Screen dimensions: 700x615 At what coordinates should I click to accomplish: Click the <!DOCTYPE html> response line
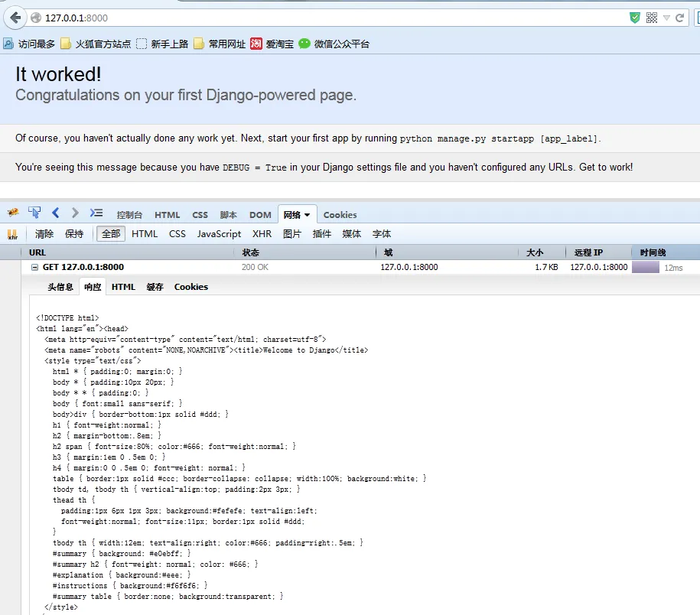click(67, 317)
